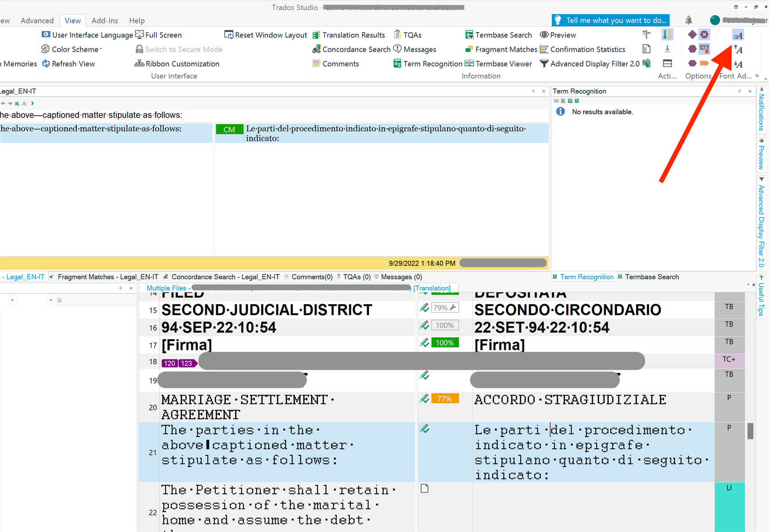Click the Tell me what you want to do box

611,20
